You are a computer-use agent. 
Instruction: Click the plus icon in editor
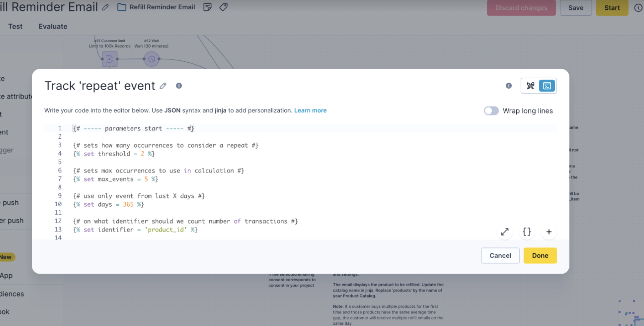tap(549, 232)
